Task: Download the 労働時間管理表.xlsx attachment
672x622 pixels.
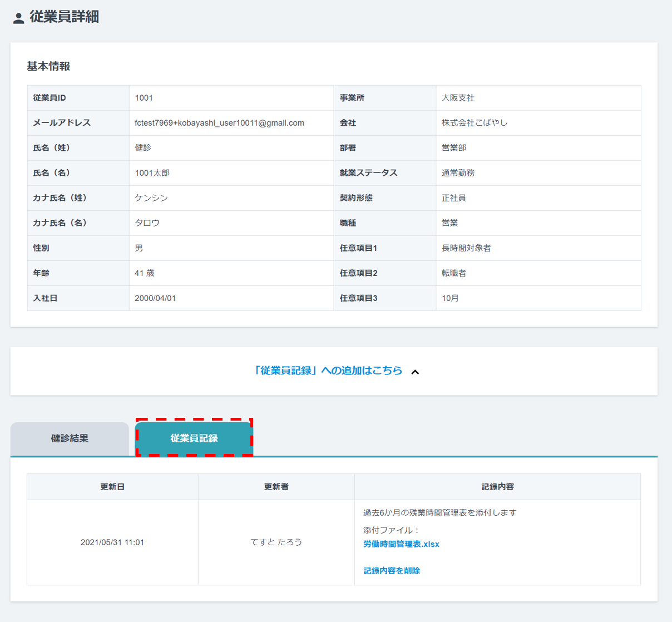Action: [x=401, y=544]
